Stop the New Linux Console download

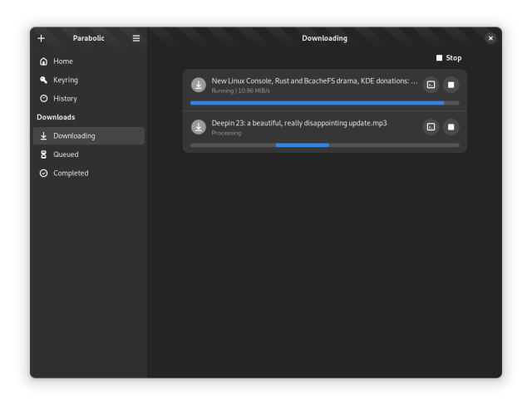tap(451, 85)
